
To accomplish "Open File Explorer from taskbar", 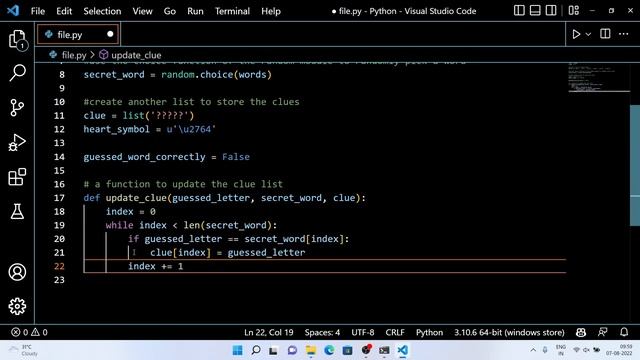I will pyautogui.click(x=311, y=350).
